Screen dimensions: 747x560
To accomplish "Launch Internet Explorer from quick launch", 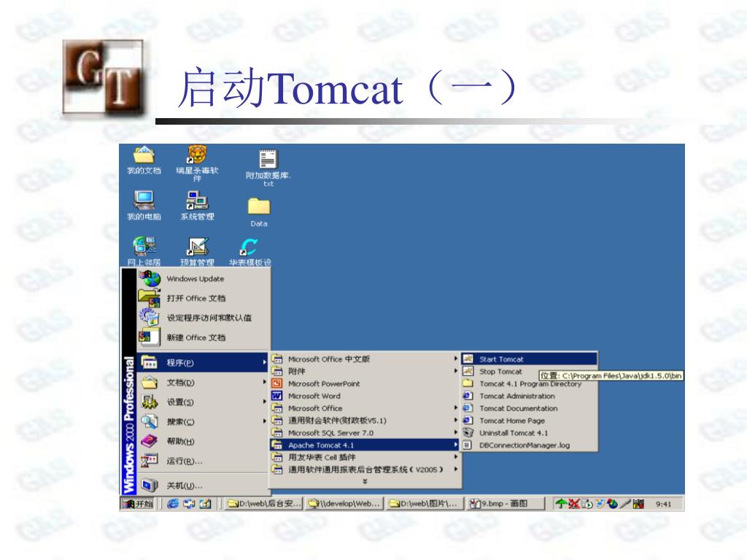I will [174, 503].
